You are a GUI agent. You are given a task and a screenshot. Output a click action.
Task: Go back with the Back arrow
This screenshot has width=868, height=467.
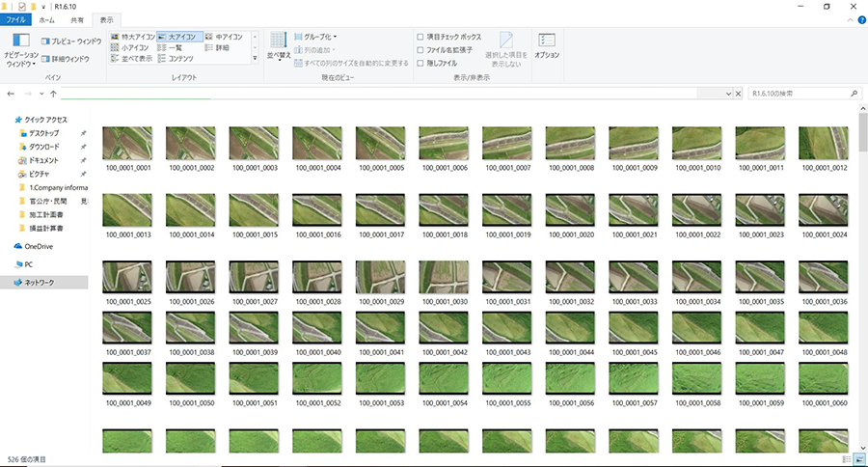[11, 94]
